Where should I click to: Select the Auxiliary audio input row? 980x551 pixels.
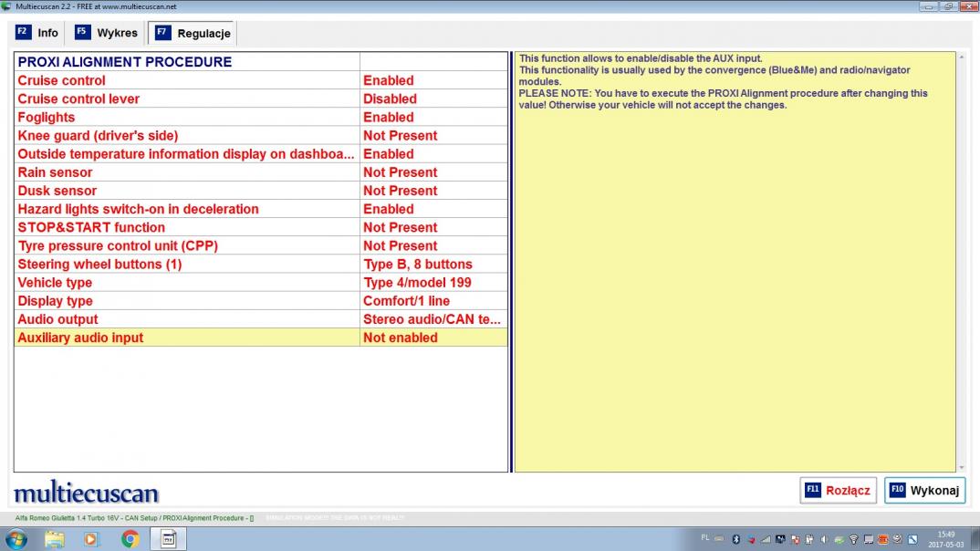(x=261, y=338)
